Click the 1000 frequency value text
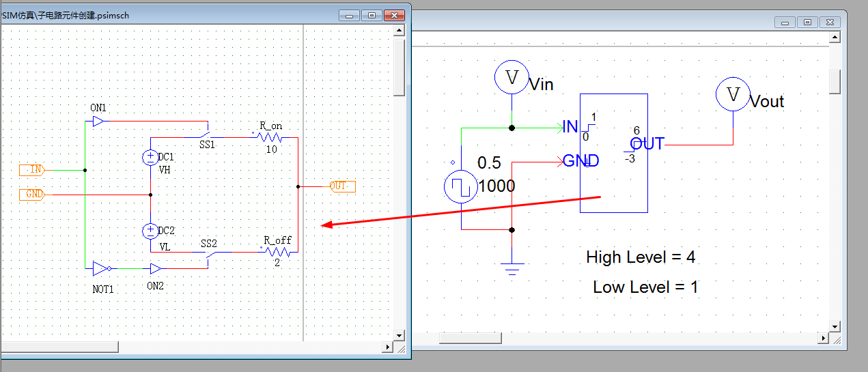 [496, 186]
